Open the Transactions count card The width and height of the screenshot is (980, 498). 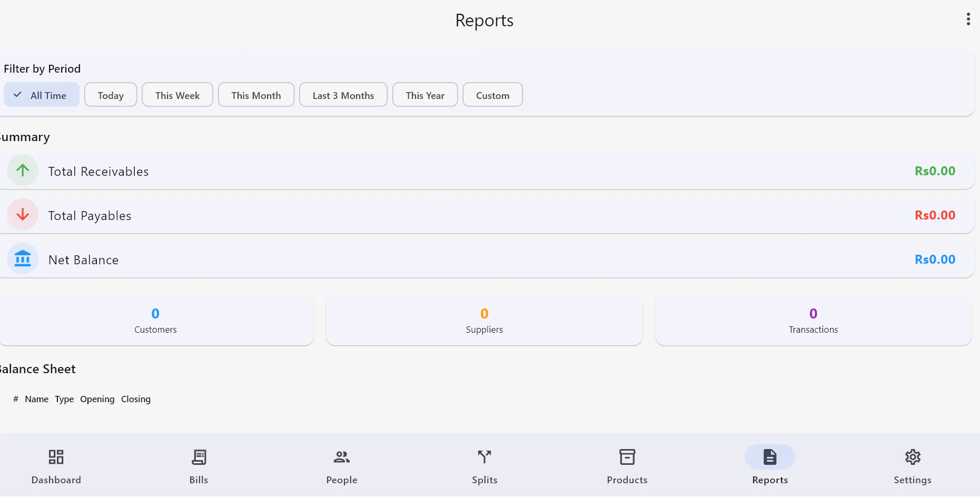[x=813, y=321]
